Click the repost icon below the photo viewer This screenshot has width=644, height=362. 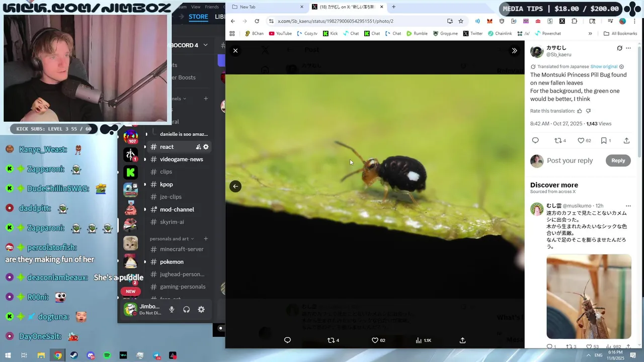333,340
